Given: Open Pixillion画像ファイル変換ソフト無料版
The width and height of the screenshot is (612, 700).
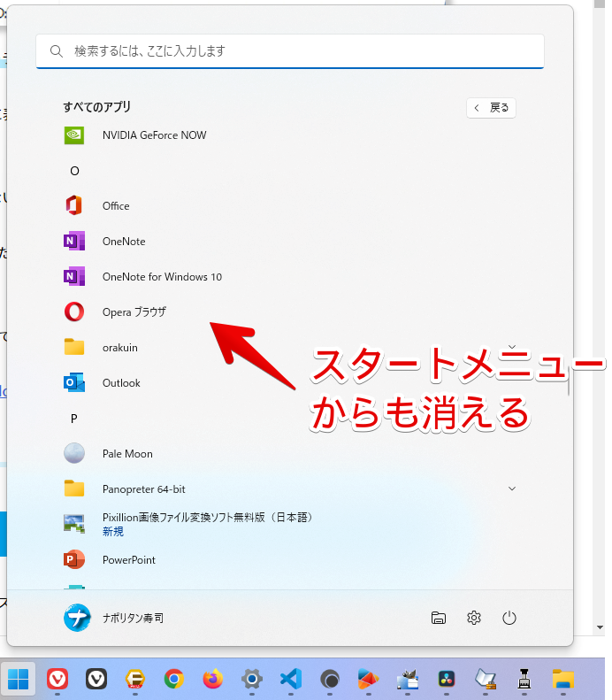Looking at the screenshot, I should tap(290, 524).
